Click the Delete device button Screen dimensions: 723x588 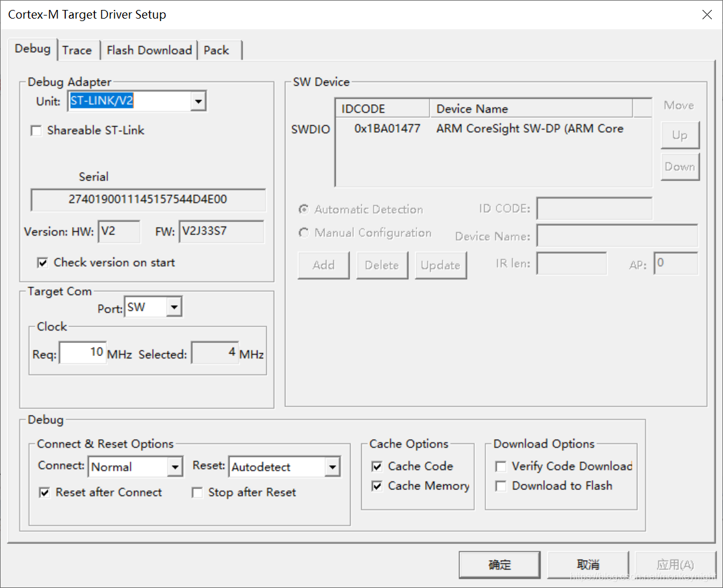coord(382,265)
